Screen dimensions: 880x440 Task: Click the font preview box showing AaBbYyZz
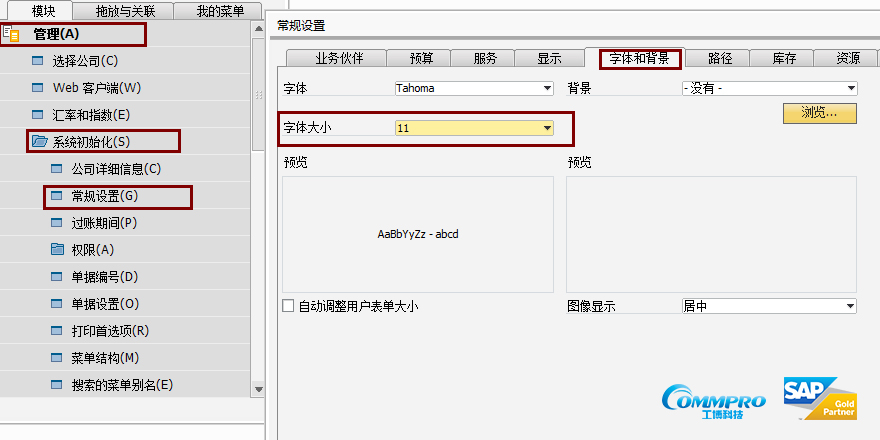click(x=418, y=234)
